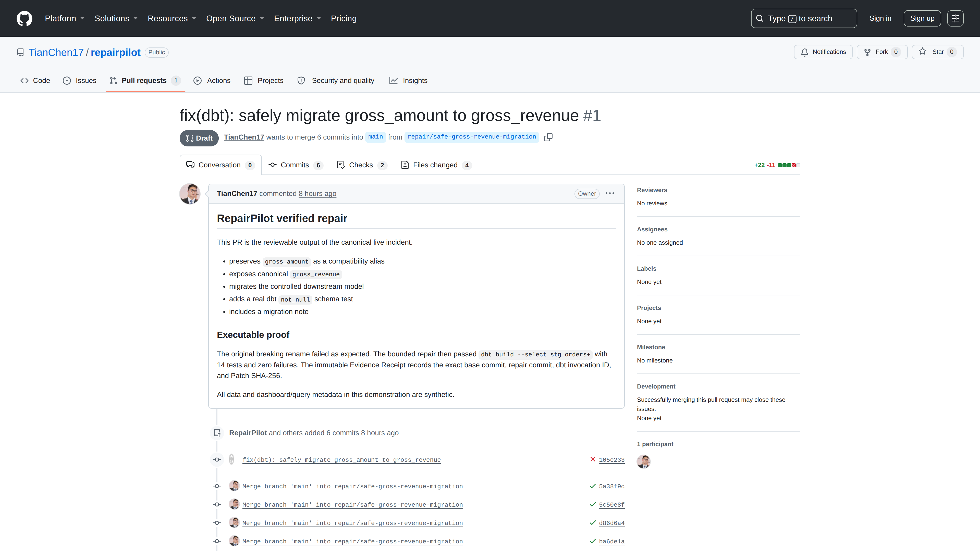Open commit hash 5a38f9c

pyautogui.click(x=612, y=486)
